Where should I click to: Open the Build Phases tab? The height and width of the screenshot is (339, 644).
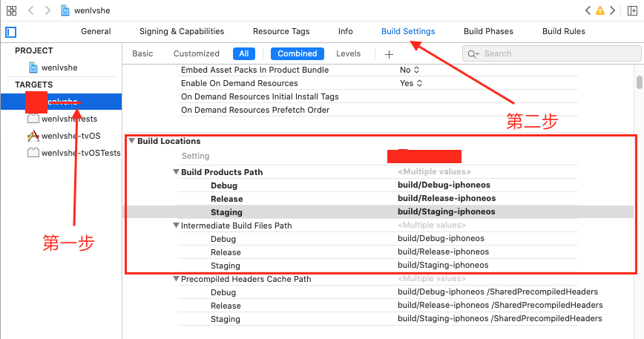coord(488,32)
